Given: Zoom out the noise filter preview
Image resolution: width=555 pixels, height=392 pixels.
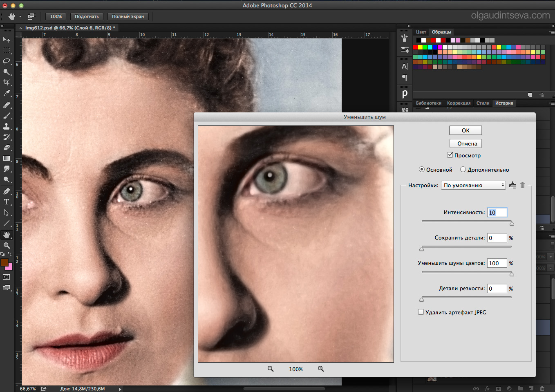Looking at the screenshot, I should pos(271,369).
